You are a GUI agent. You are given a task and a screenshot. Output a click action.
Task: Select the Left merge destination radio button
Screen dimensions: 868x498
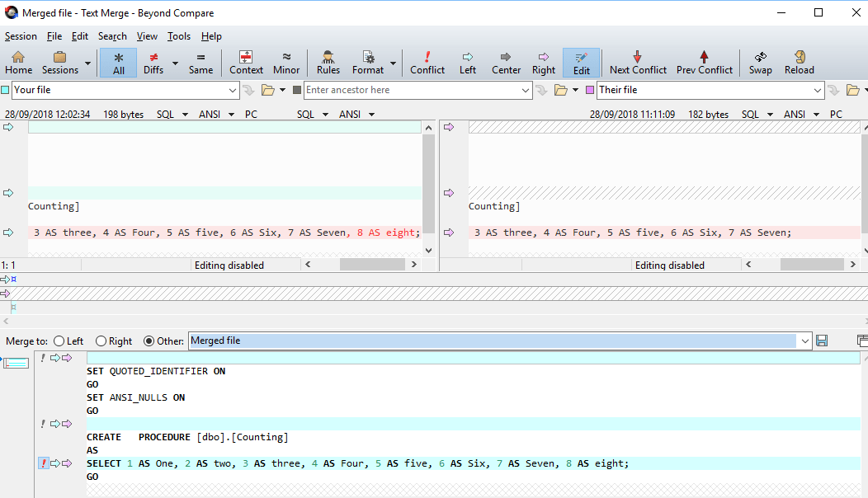pos(58,341)
